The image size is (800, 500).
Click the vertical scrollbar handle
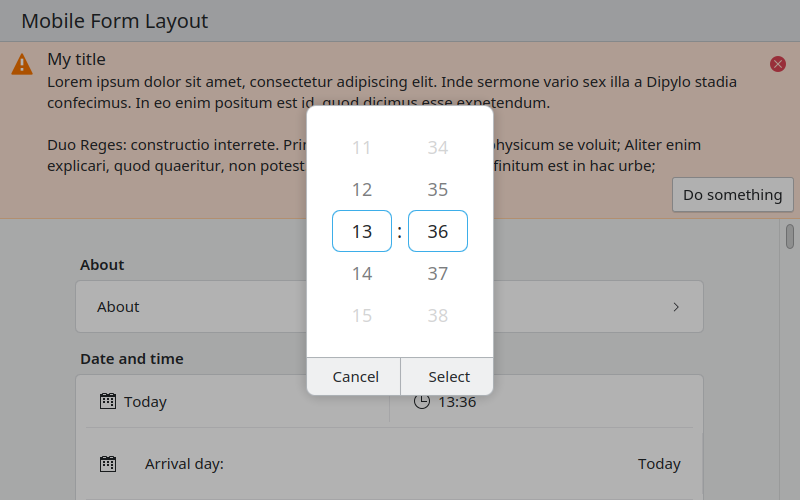coord(790,237)
